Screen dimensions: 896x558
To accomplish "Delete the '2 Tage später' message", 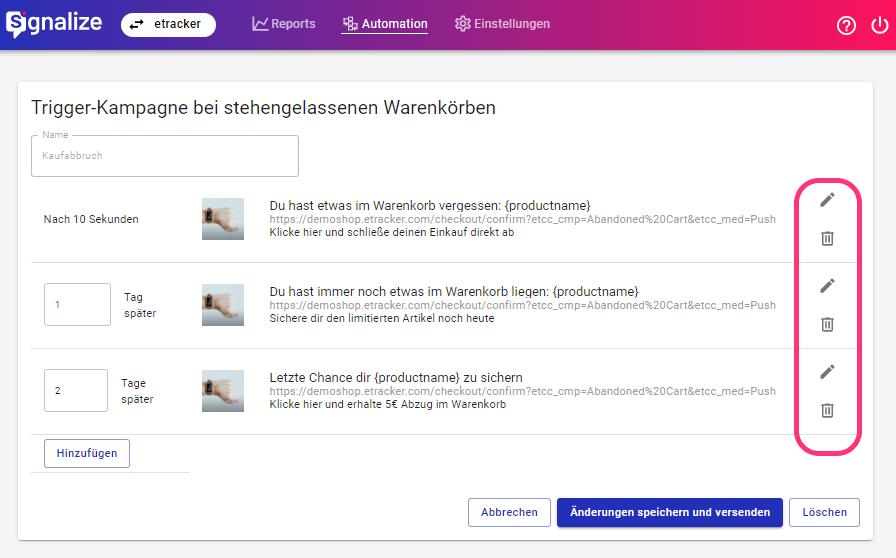I will coord(827,410).
